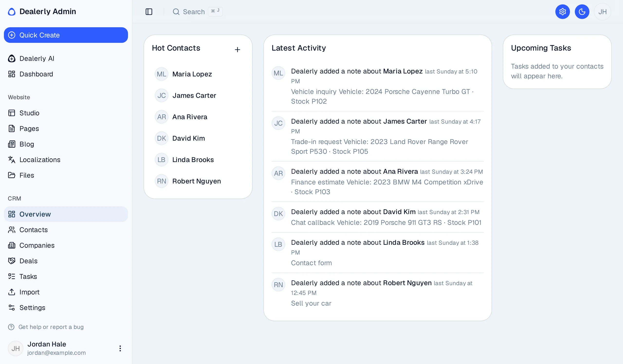
Task: Select Ana Rivera in Hot Contacts
Action: coord(198,117)
